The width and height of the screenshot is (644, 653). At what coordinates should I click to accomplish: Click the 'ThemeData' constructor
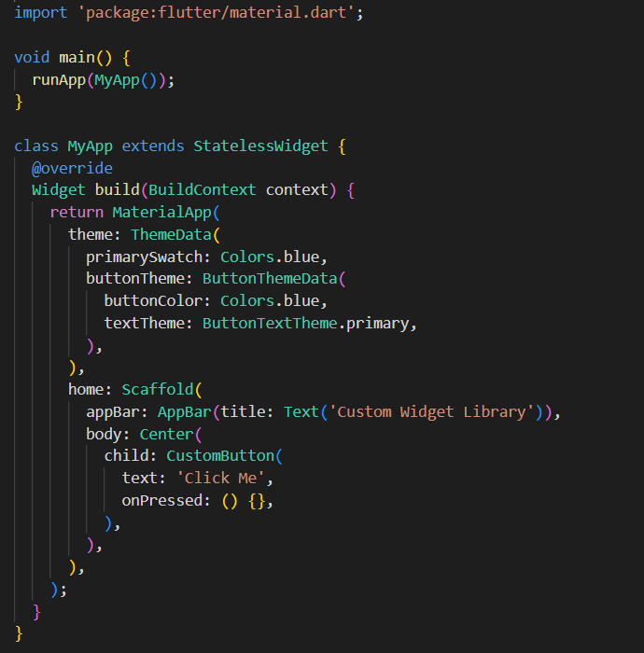point(171,234)
